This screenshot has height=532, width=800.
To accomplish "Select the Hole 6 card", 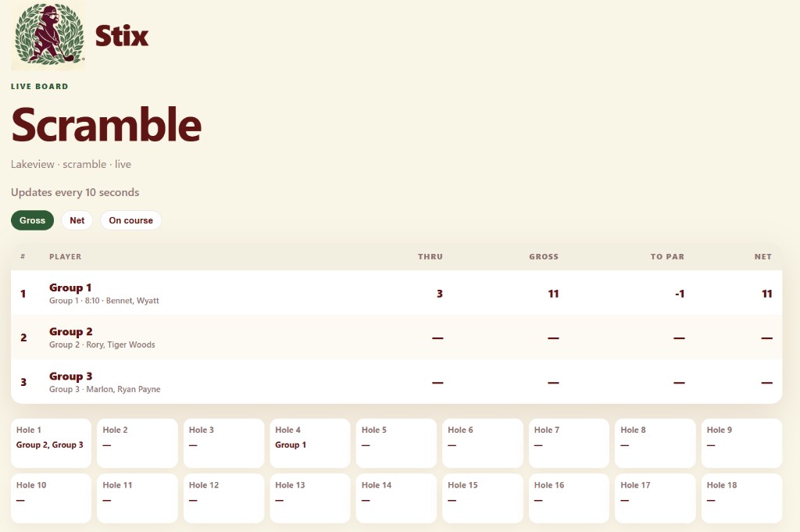I will pos(482,443).
